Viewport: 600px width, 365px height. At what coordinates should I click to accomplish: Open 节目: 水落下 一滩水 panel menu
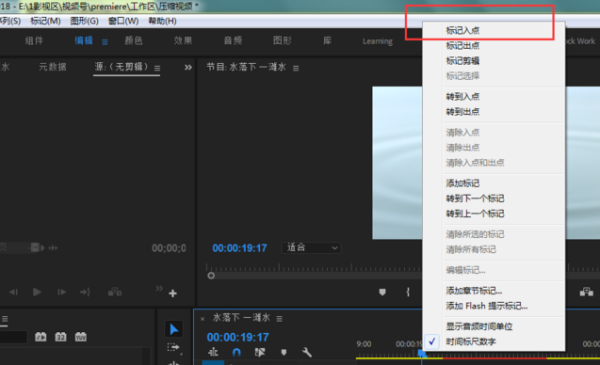tap(296, 68)
